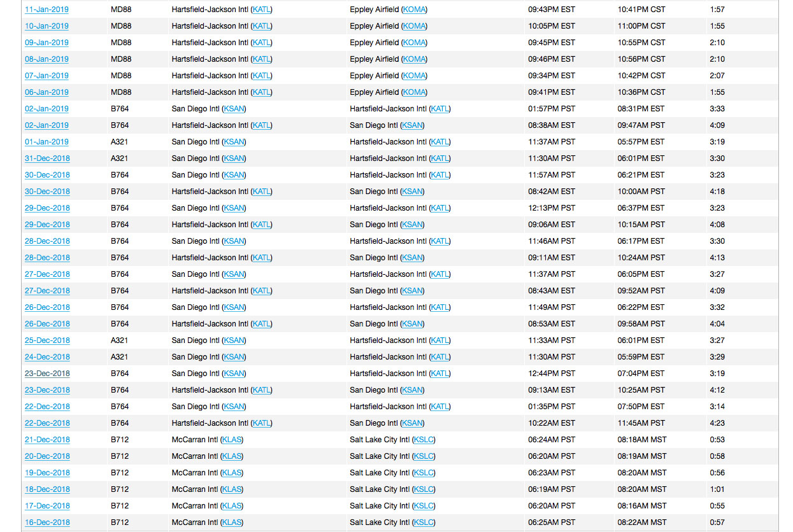Click 29-Dec-2018 link for 09:06AM EST departure

click(x=47, y=225)
